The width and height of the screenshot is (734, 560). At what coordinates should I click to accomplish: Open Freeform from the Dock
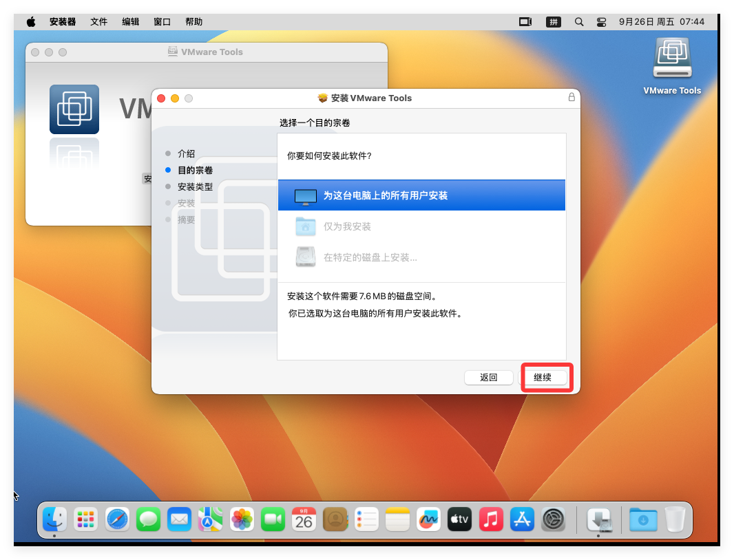tap(429, 519)
